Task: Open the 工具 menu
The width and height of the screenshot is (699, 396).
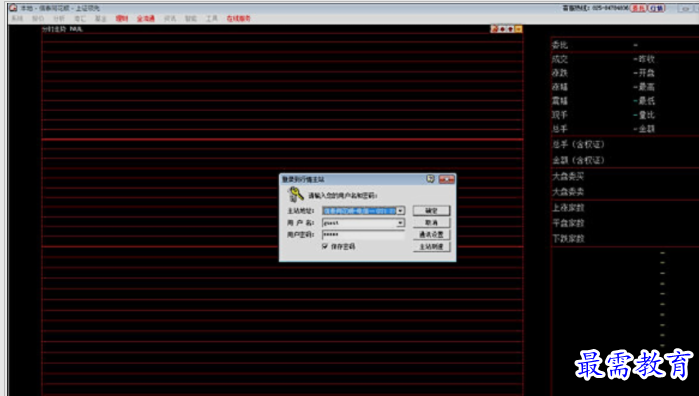Action: point(212,18)
